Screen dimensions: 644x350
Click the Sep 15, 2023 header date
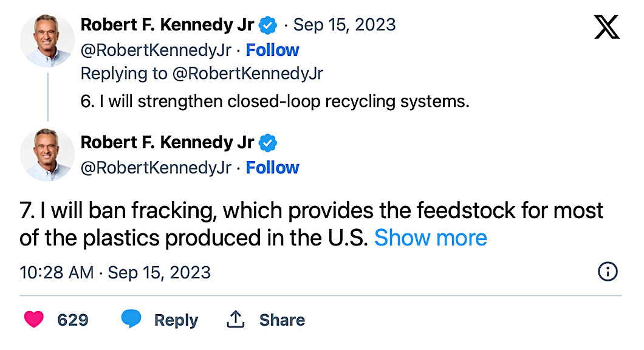click(x=344, y=25)
